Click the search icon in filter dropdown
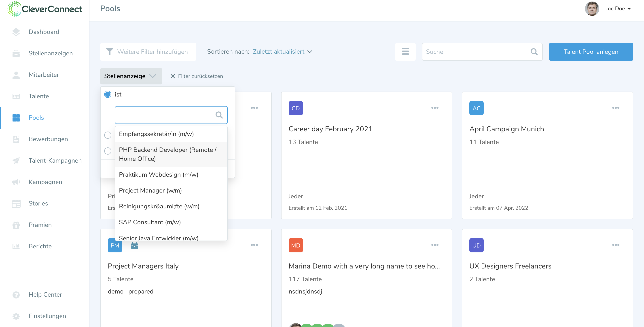The height and width of the screenshot is (327, 644). pyautogui.click(x=219, y=115)
